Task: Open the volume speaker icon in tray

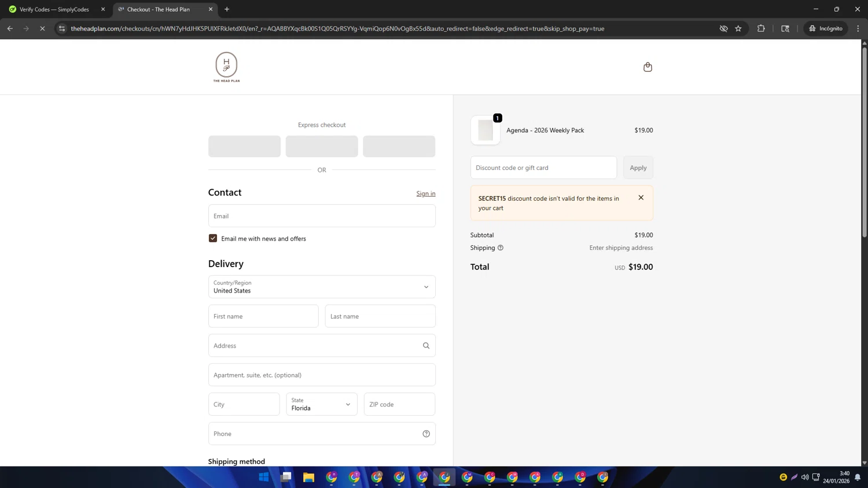Action: 805,477
